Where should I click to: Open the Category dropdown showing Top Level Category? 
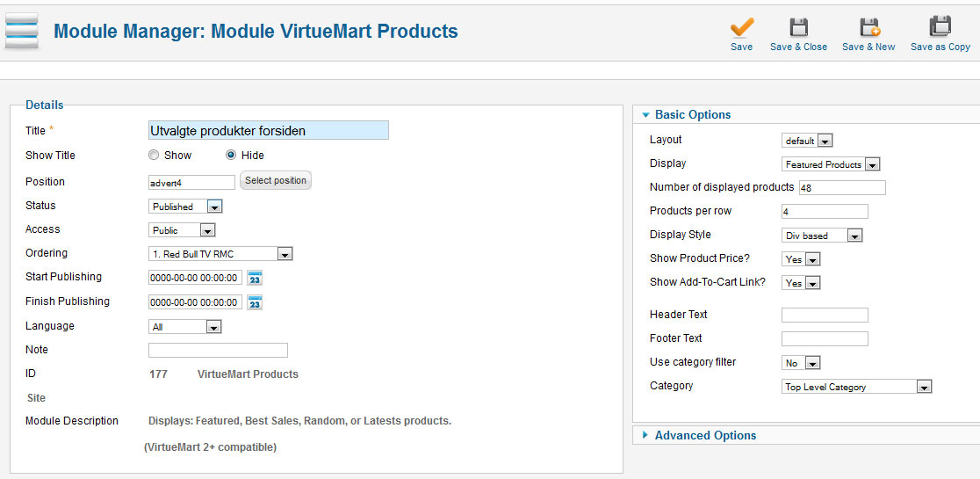[856, 387]
